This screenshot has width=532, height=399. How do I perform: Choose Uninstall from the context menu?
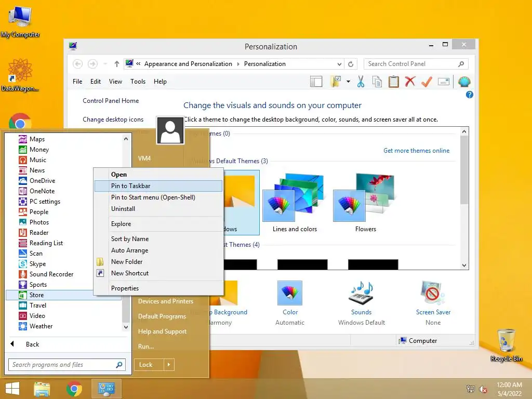click(x=158, y=209)
